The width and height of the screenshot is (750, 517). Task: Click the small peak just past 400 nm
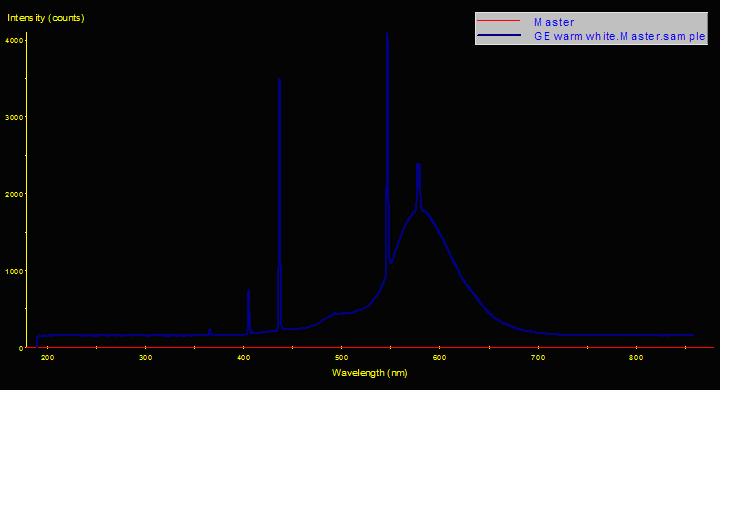(x=248, y=291)
